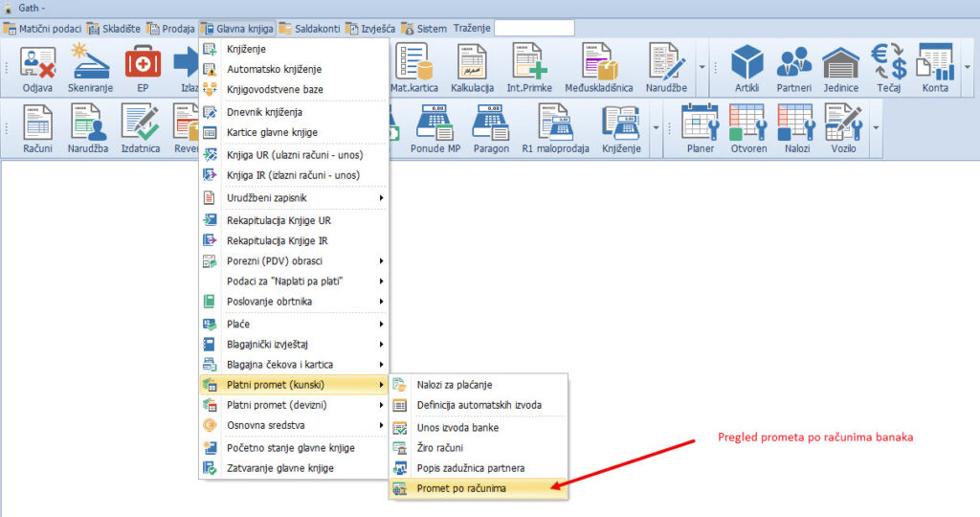
Task: Click the Artikli cube icon
Action: click(746, 68)
